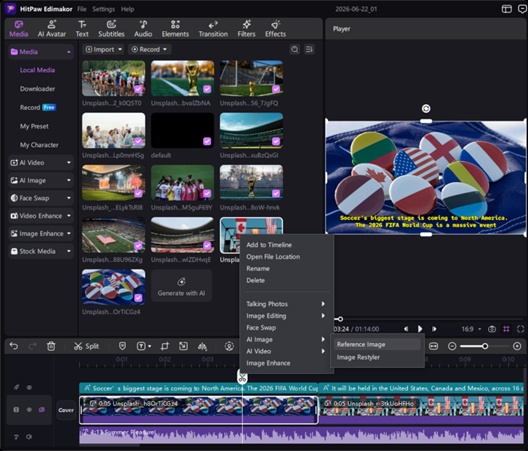This screenshot has width=528, height=451.
Task: Open the AI Avatar tool tab
Action: tap(52, 29)
